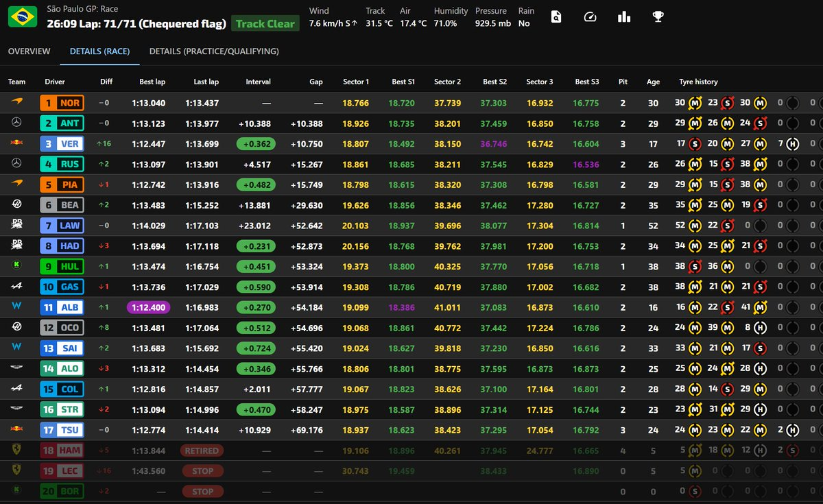Switch to the Overview tab
823x504 pixels.
29,51
